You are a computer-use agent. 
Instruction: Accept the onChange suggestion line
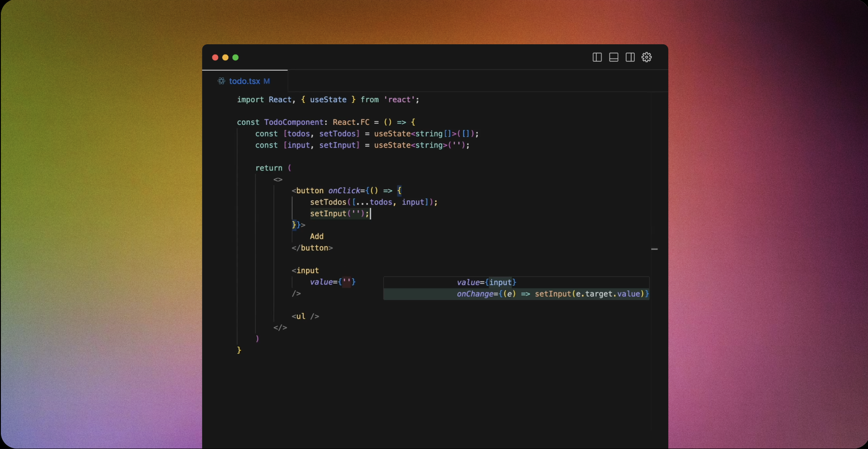click(516, 294)
